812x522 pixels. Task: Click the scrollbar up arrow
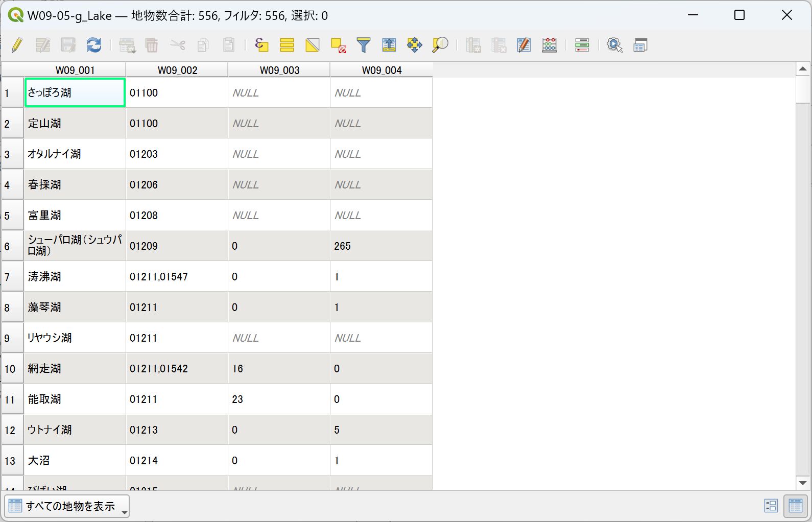(802, 69)
